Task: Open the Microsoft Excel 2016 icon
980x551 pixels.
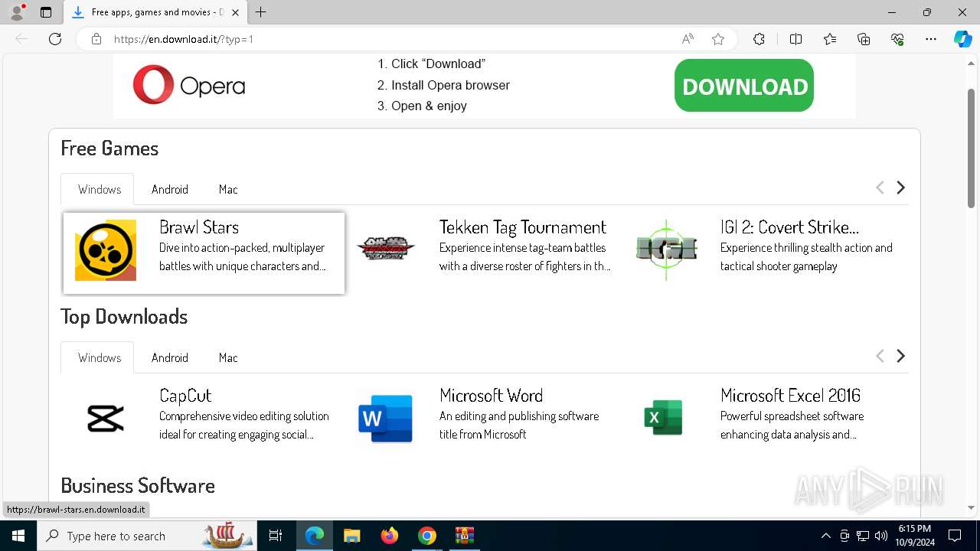Action: click(x=663, y=418)
